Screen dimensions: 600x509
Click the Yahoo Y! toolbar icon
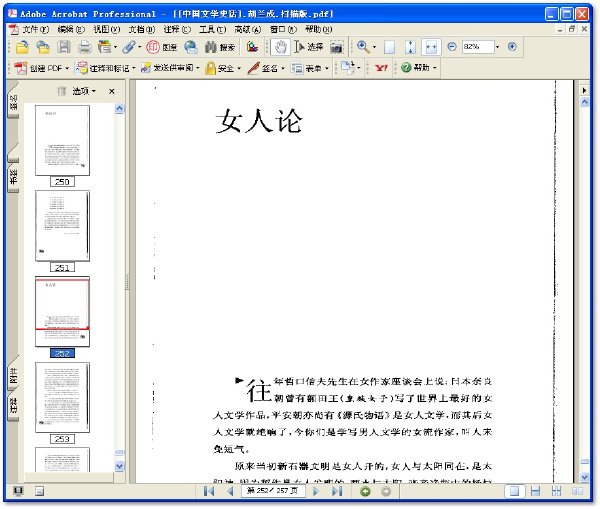pyautogui.click(x=381, y=68)
